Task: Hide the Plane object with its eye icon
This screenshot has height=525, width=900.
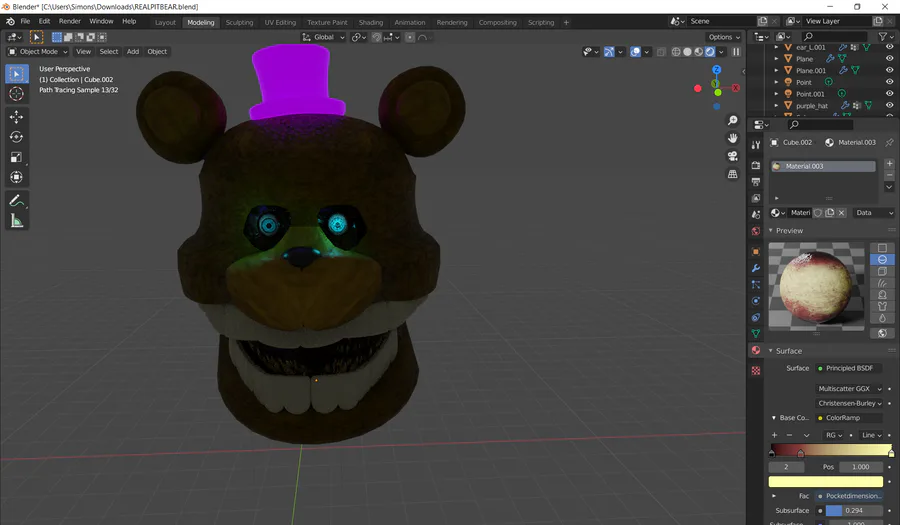Action: click(x=889, y=59)
